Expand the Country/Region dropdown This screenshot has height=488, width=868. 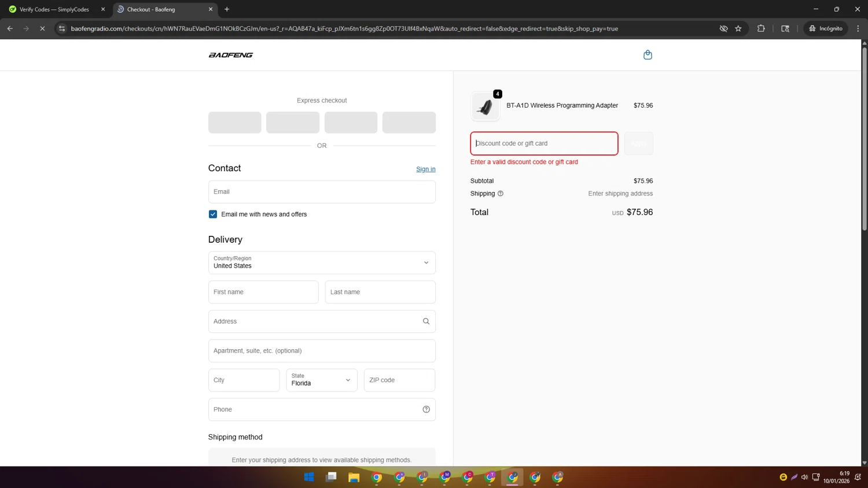322,263
